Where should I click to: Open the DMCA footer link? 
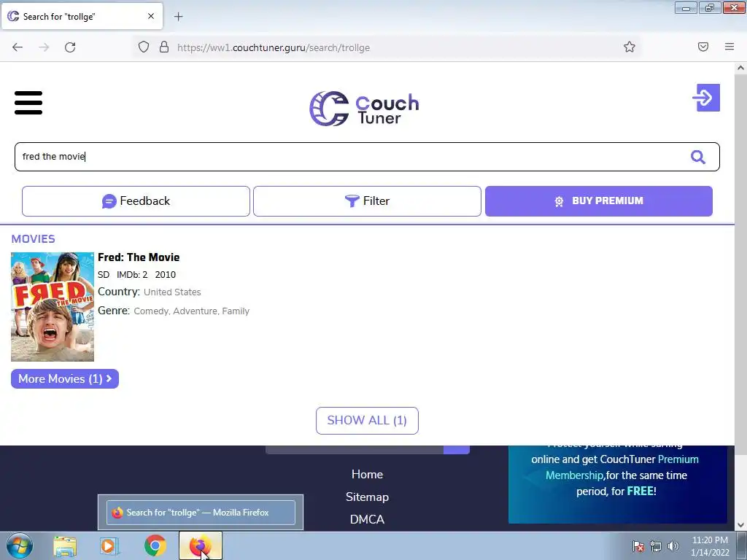(367, 519)
